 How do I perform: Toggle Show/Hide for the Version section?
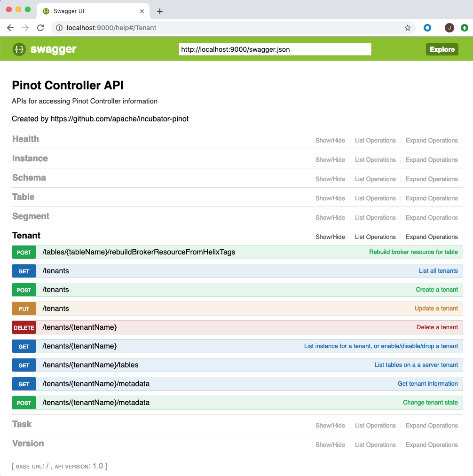[x=330, y=444]
